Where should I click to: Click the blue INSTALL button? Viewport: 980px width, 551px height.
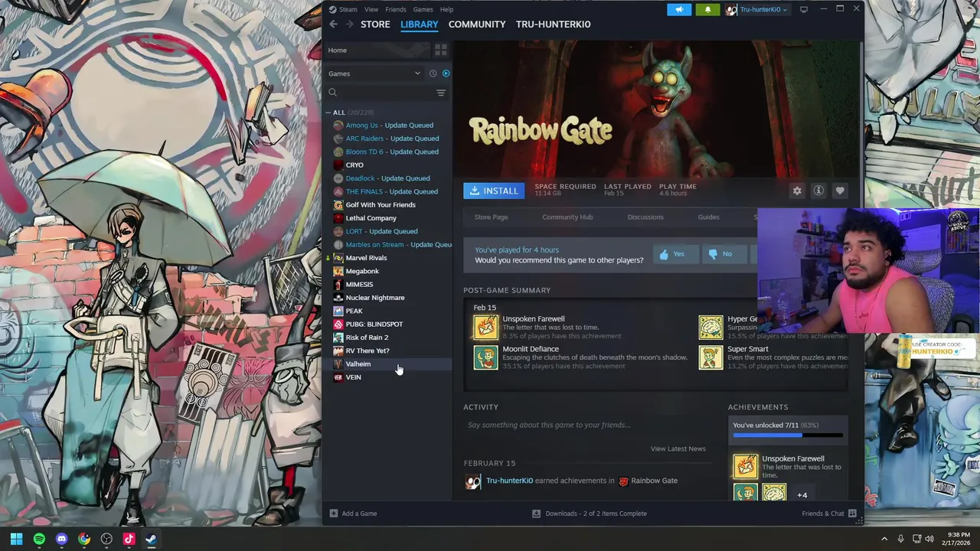pos(494,191)
